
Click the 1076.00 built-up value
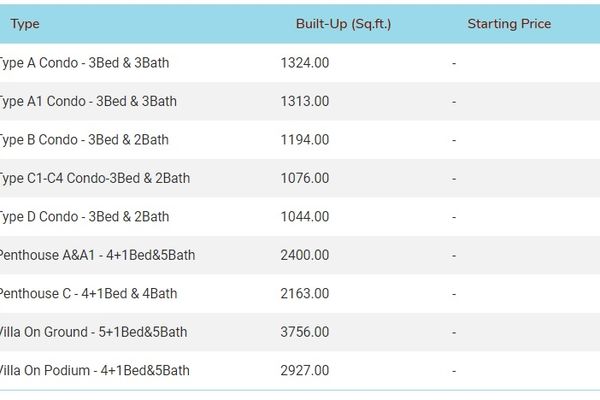point(305,178)
